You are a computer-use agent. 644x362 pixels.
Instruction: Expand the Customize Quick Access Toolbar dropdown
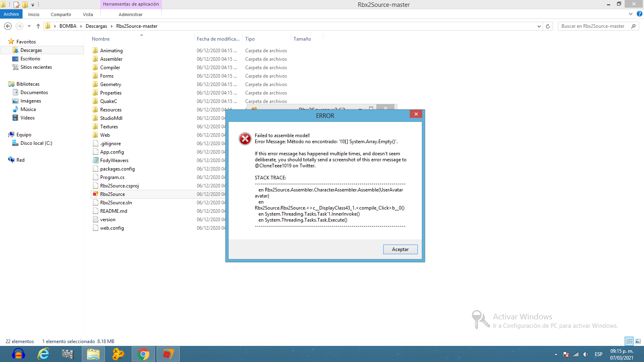[33, 4]
